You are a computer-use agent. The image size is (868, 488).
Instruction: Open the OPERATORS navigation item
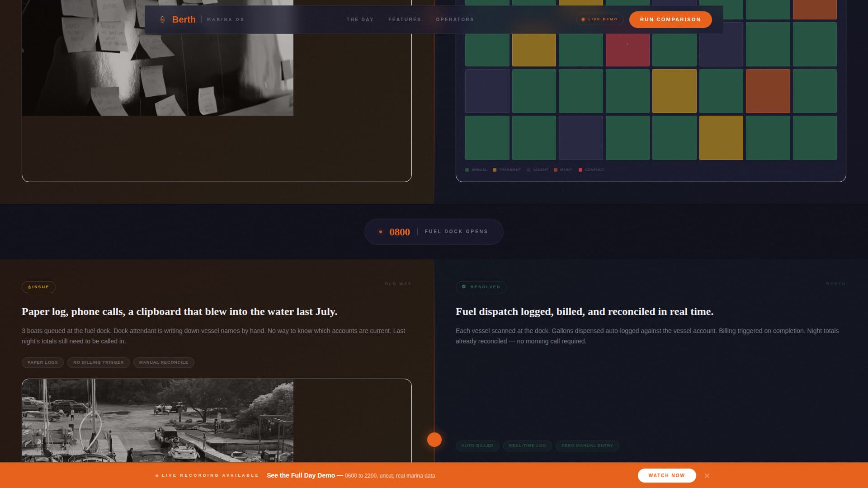(x=454, y=19)
